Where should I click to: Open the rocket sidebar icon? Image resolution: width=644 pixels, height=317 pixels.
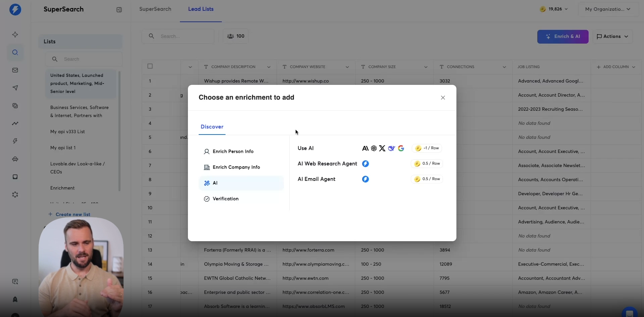tap(15, 300)
